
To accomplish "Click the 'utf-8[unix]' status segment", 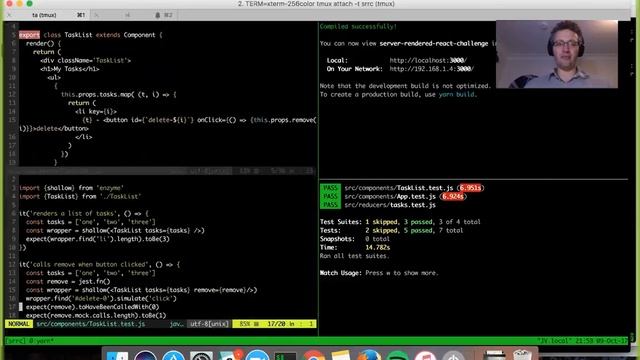I will (209, 324).
